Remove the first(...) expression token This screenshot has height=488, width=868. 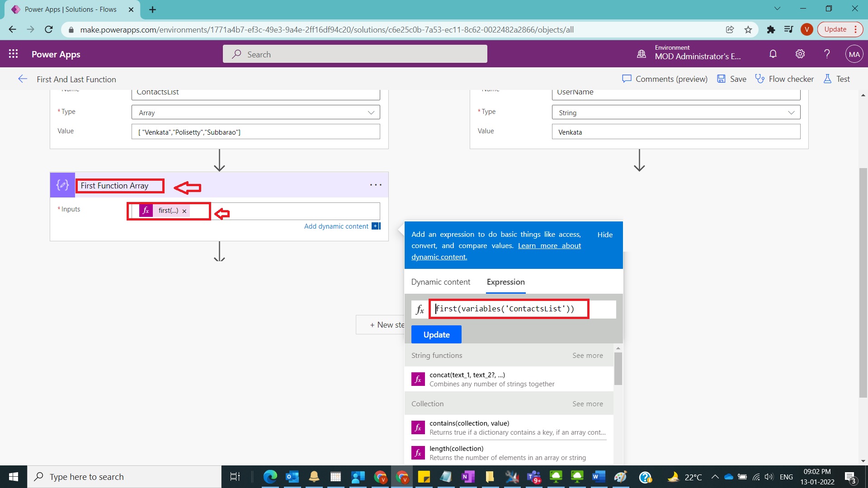pos(184,211)
